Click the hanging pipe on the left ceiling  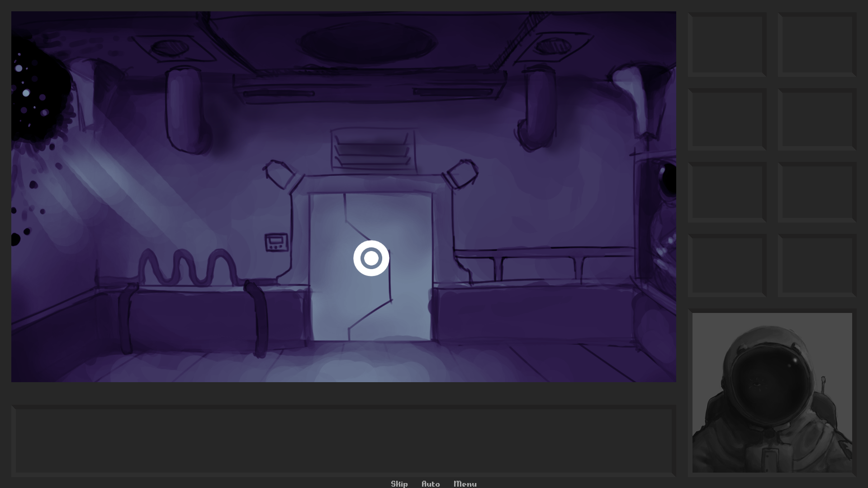185,109
